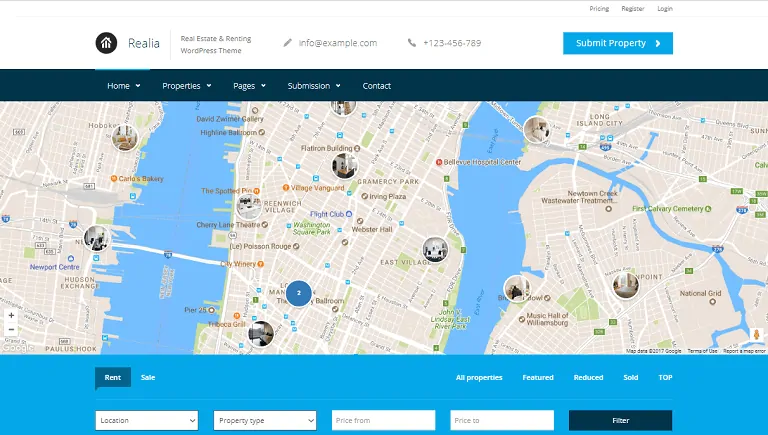This screenshot has width=768, height=435.
Task: Click the City Winery map pin
Action: (261, 264)
